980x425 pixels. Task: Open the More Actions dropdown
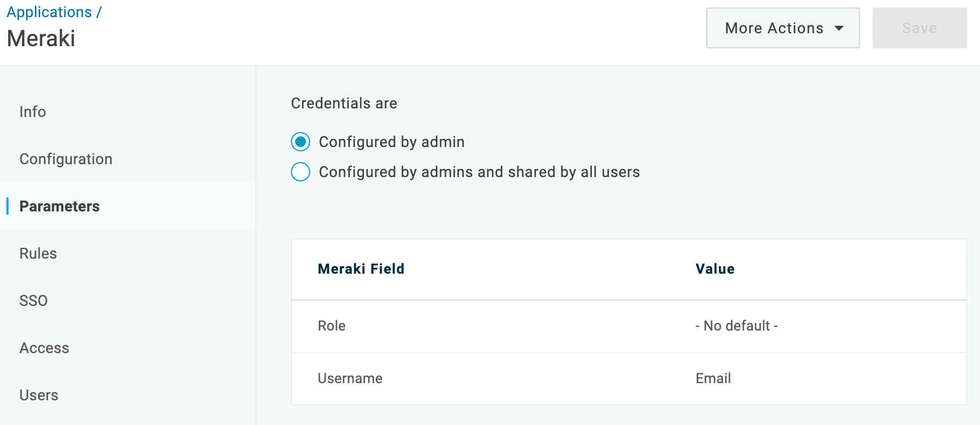pos(782,27)
